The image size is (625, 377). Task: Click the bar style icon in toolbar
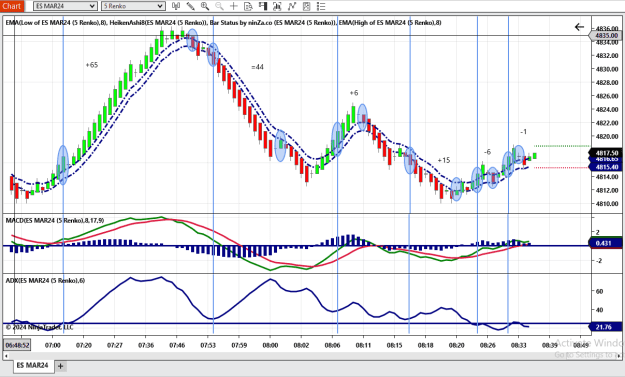(x=176, y=6)
